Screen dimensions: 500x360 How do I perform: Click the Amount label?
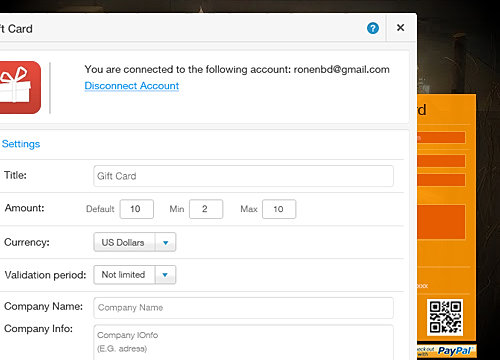24,208
